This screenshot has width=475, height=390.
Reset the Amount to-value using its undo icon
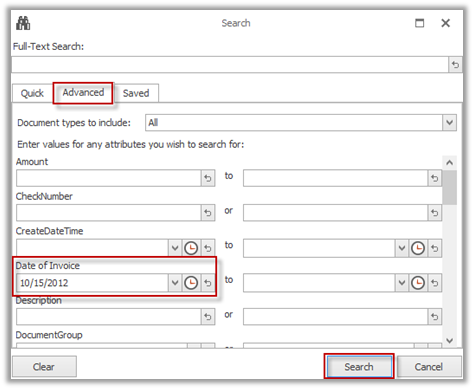[434, 178]
